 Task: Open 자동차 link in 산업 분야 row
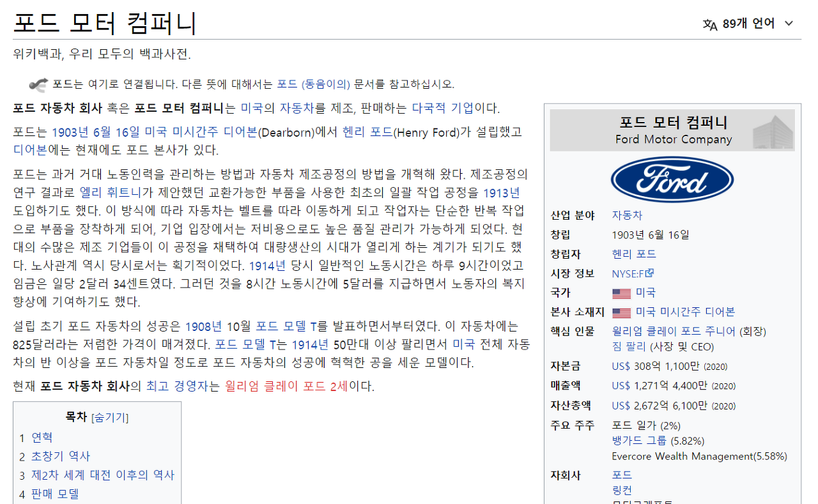point(627,215)
